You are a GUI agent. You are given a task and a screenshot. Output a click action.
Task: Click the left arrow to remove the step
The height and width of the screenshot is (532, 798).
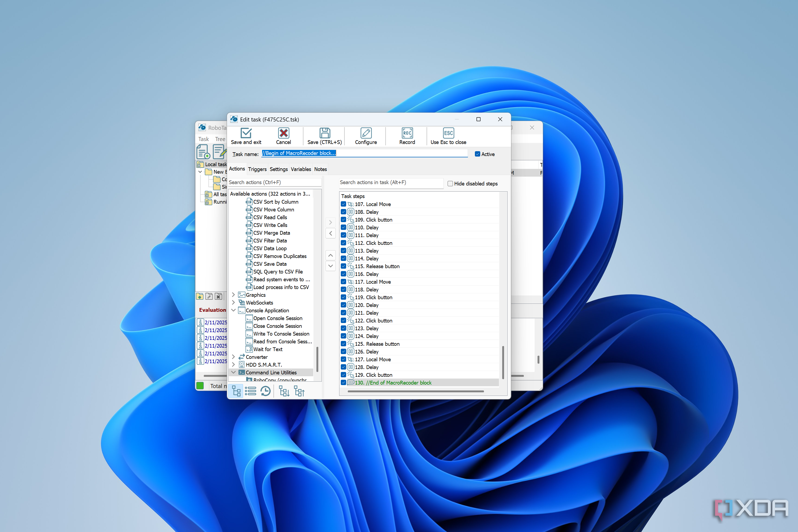pyautogui.click(x=330, y=233)
